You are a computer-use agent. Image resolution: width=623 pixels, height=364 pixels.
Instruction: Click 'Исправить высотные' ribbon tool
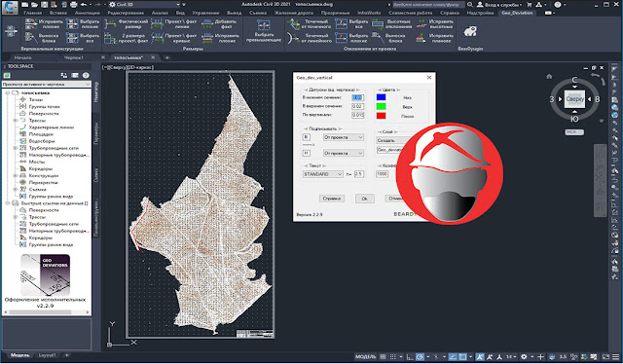pos(434,24)
